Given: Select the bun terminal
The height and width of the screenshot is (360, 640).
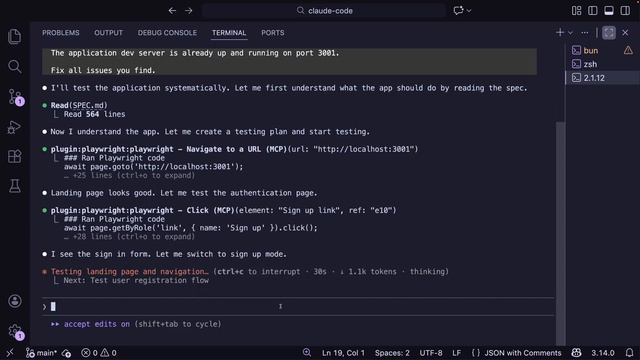Looking at the screenshot, I should [591, 51].
